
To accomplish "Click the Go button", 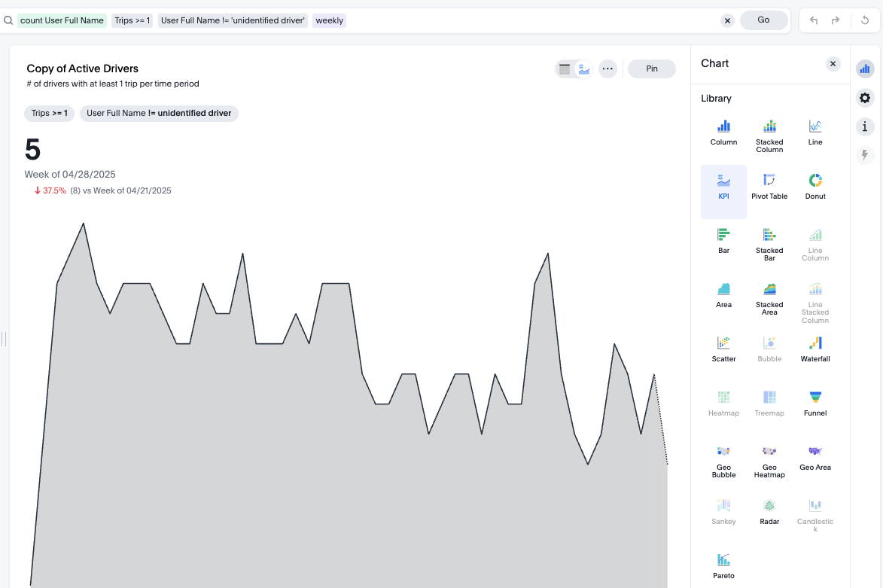I will pyautogui.click(x=763, y=20).
